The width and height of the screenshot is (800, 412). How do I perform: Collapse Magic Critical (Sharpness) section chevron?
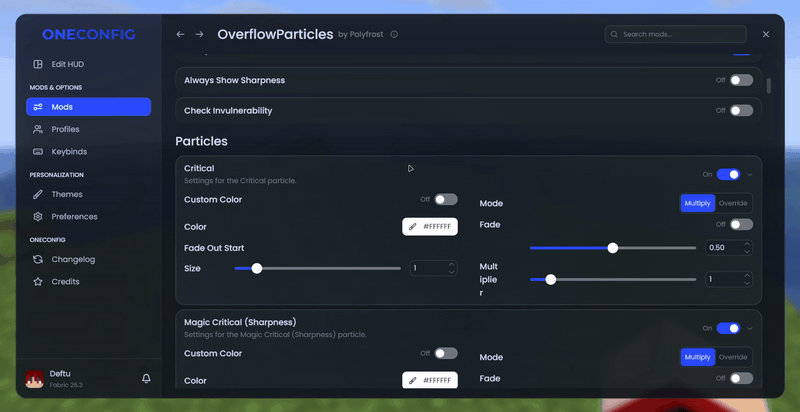point(749,328)
